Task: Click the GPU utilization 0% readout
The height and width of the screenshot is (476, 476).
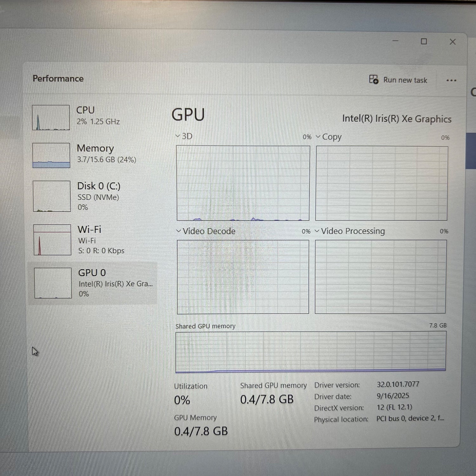Action: point(182,400)
